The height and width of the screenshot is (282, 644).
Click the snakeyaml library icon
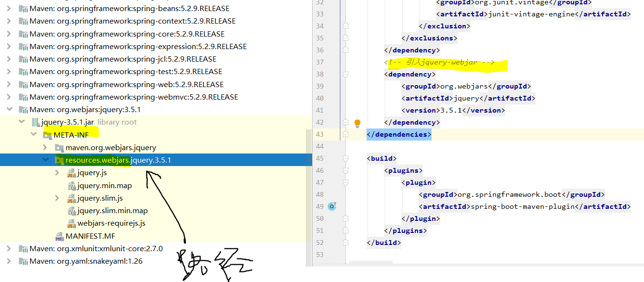point(23,261)
